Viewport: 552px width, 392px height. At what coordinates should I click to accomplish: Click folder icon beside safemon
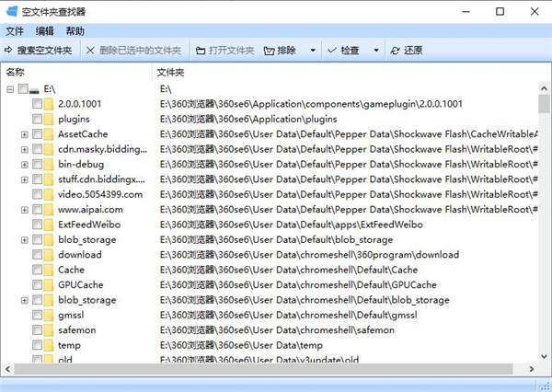[49, 330]
